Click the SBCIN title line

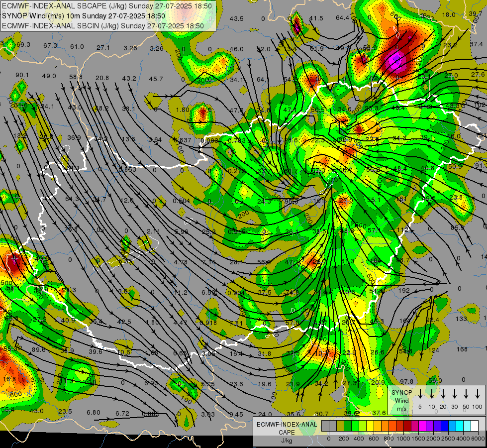pos(103,26)
